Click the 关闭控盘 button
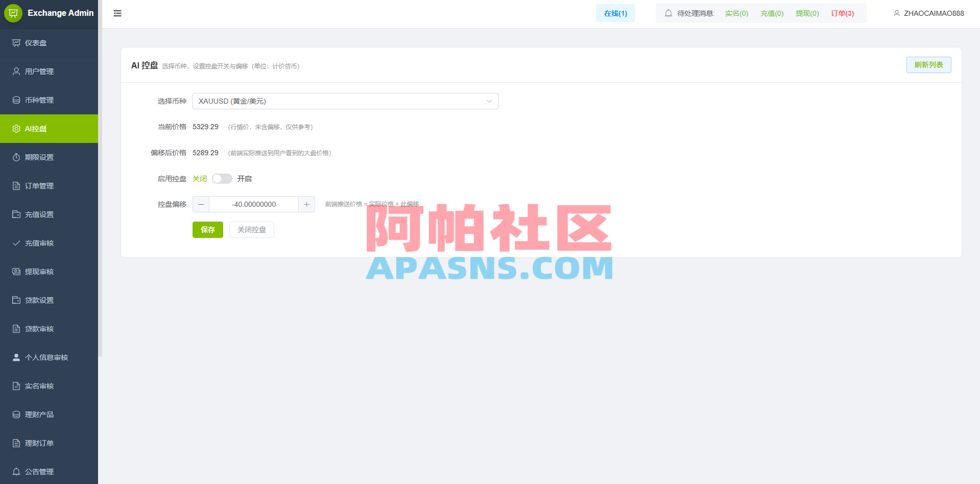Viewport: 980px width, 484px height. pyautogui.click(x=252, y=230)
